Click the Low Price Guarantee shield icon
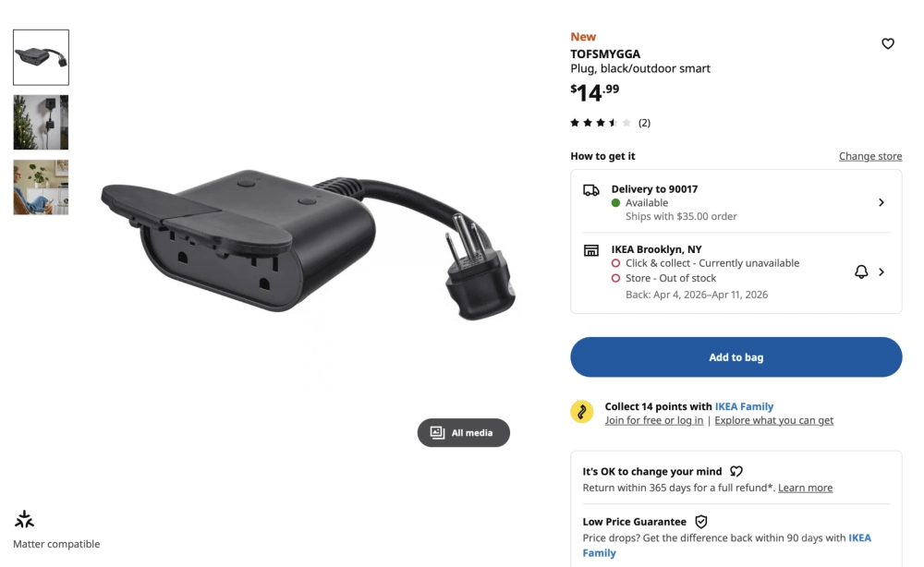The width and height of the screenshot is (924, 567). [700, 522]
